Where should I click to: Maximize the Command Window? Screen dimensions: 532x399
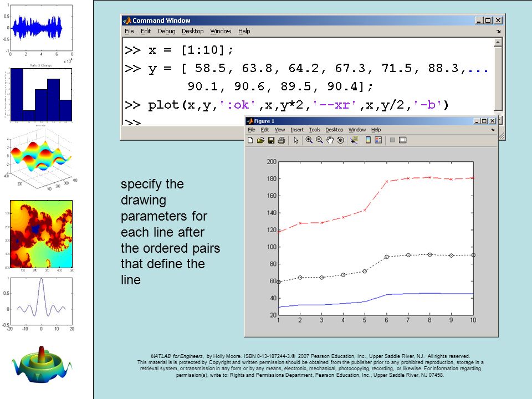pos(488,21)
